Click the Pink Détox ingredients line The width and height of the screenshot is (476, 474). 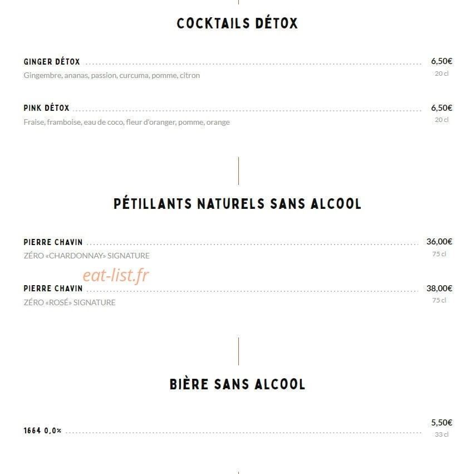tap(126, 122)
